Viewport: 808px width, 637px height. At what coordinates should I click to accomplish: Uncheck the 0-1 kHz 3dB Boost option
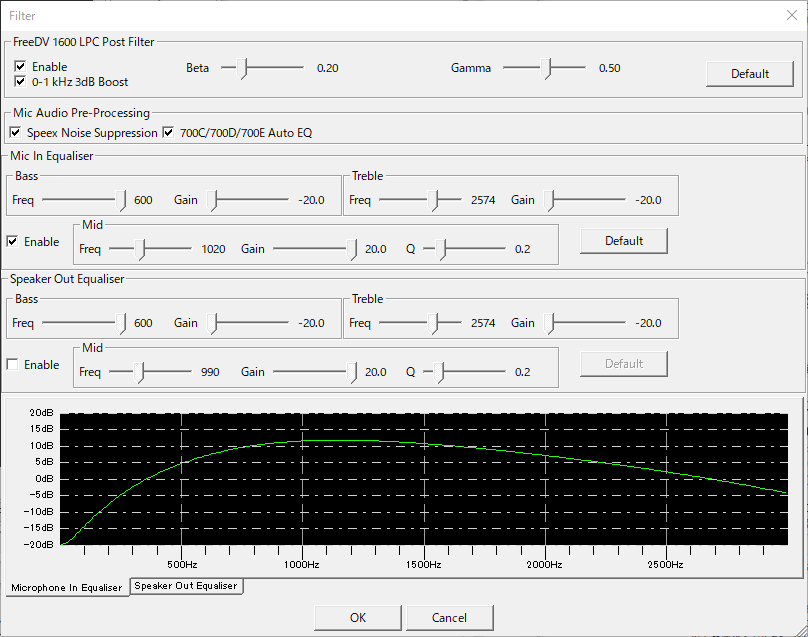click(x=21, y=82)
